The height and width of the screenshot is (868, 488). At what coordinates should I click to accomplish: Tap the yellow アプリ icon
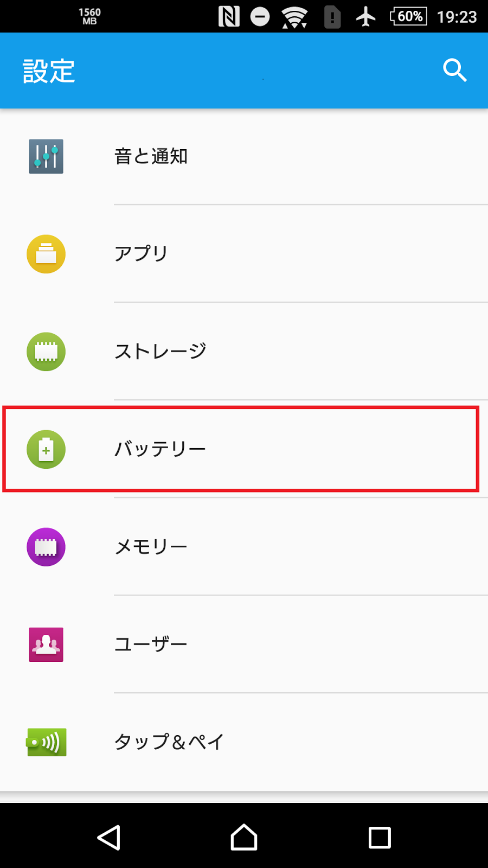point(46,254)
